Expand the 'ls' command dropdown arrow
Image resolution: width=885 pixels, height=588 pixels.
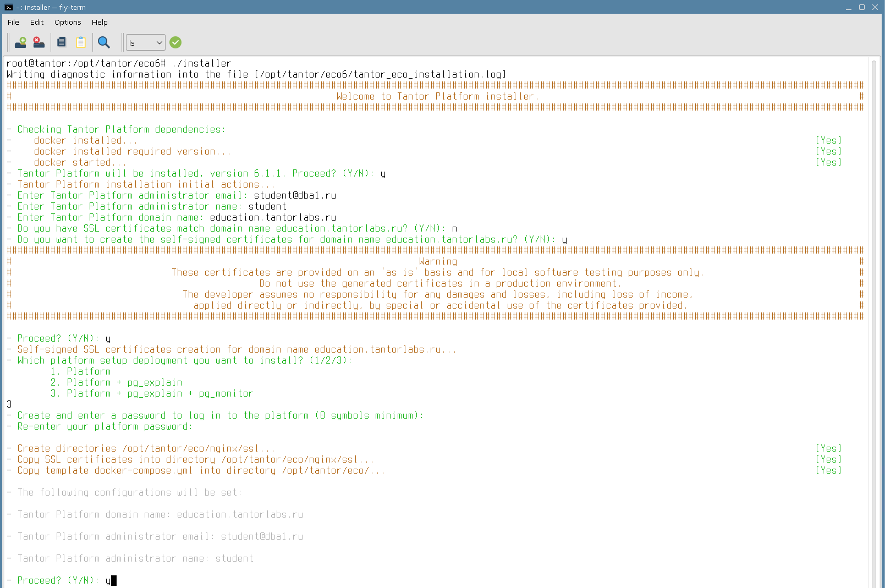160,42
